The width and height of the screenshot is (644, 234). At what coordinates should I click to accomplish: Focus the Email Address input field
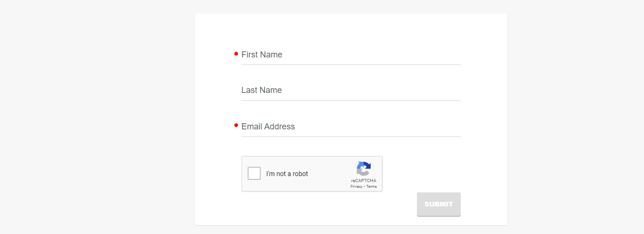point(351,127)
